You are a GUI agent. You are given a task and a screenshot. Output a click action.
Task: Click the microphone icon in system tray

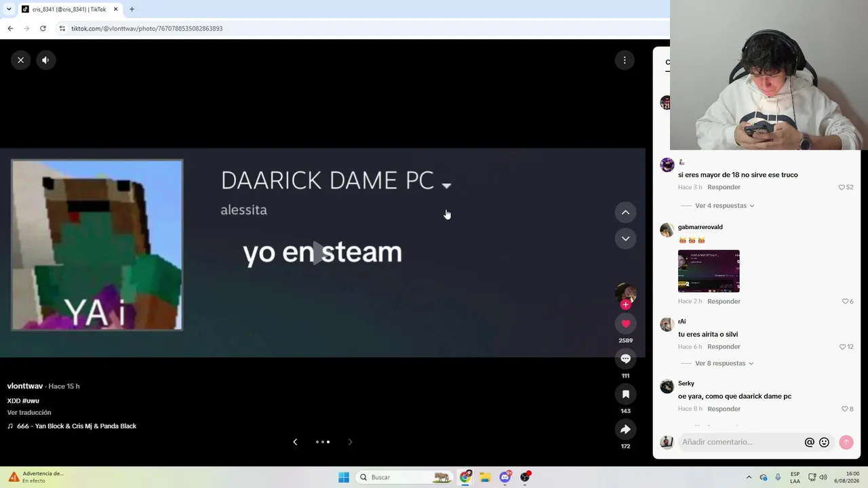tap(778, 477)
